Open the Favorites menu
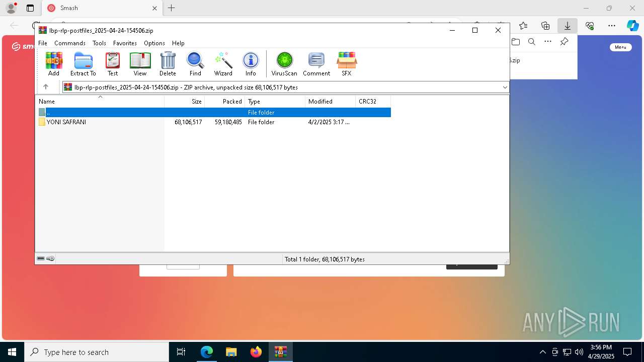 click(125, 43)
